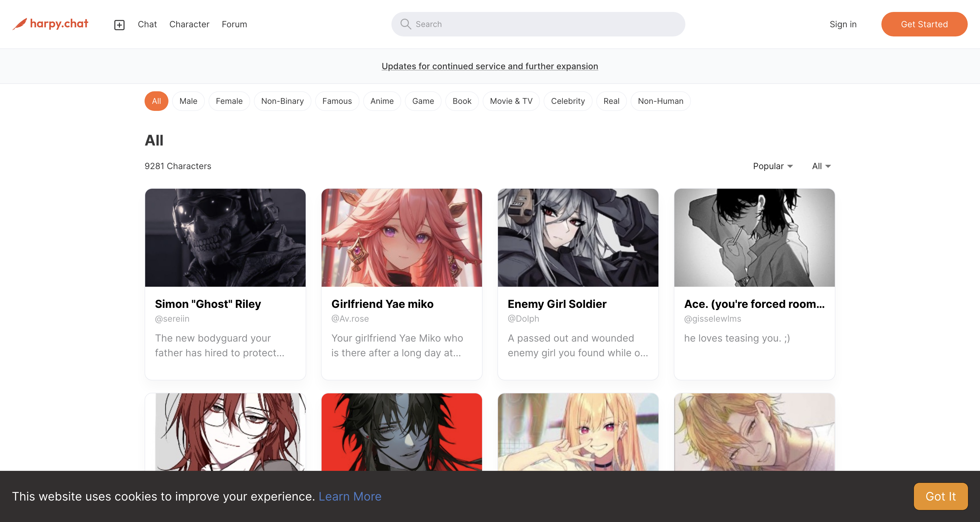
Task: Visit creator @gisselewlms profile
Action: click(713, 319)
